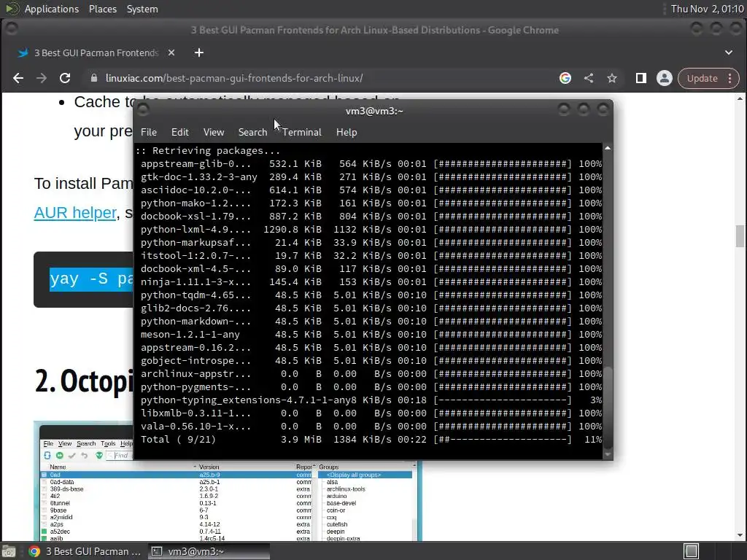Go back to previous page in Chrome

coord(18,78)
